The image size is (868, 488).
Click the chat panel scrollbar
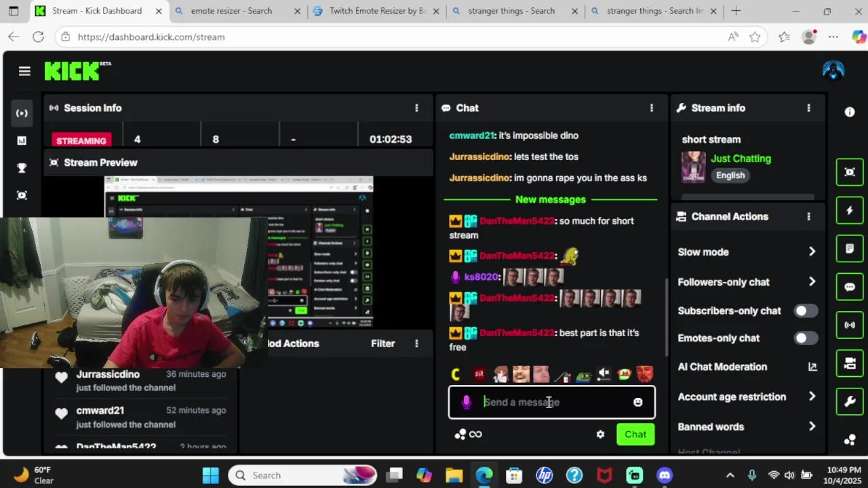(x=667, y=317)
